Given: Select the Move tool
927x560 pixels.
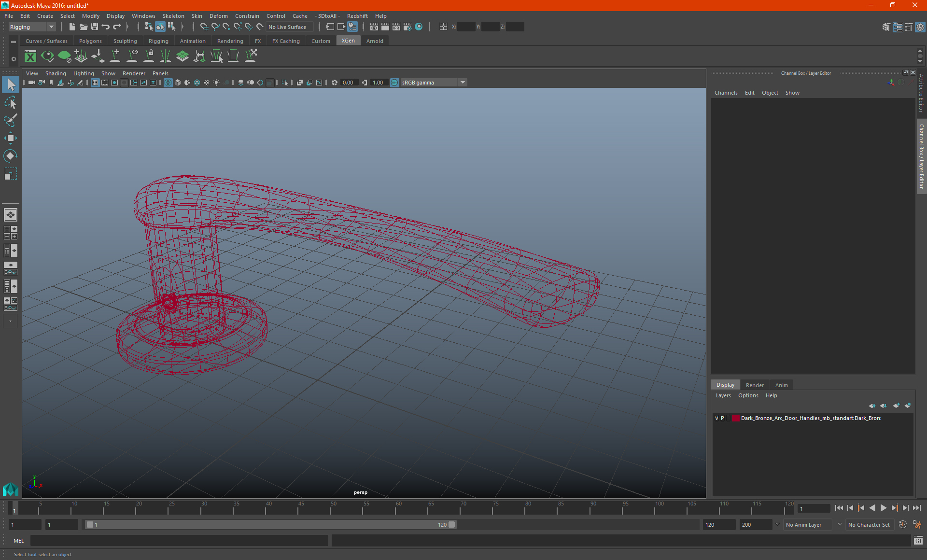Looking at the screenshot, I should pos(11,138).
